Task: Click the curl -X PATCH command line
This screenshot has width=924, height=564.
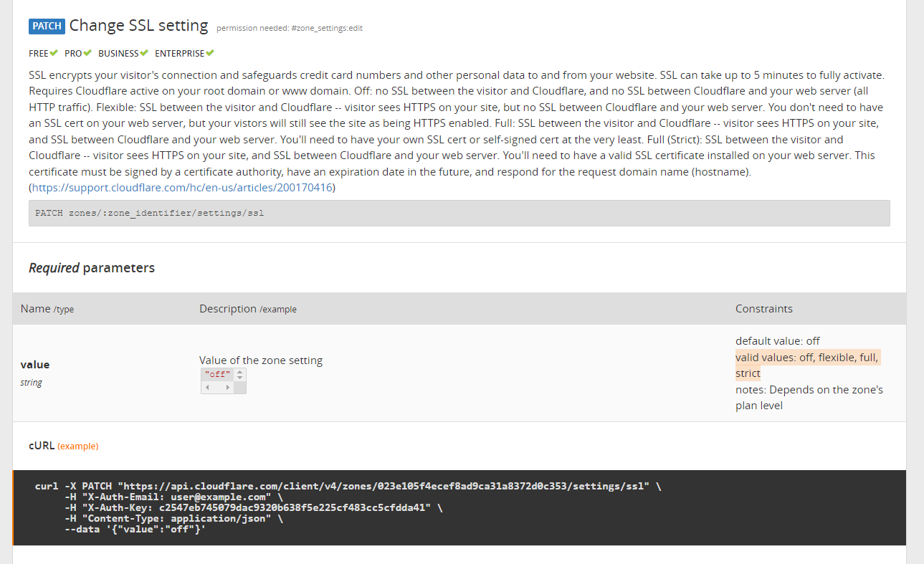Action: 348,487
